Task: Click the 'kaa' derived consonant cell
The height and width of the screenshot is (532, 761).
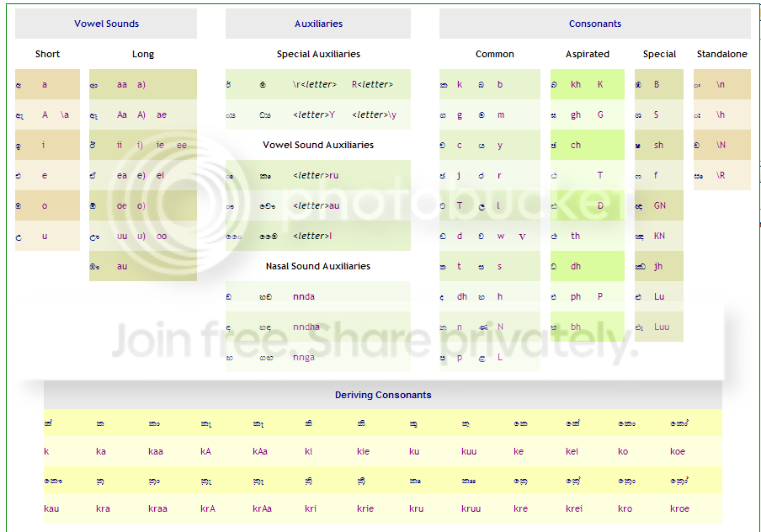Action: pyautogui.click(x=156, y=451)
